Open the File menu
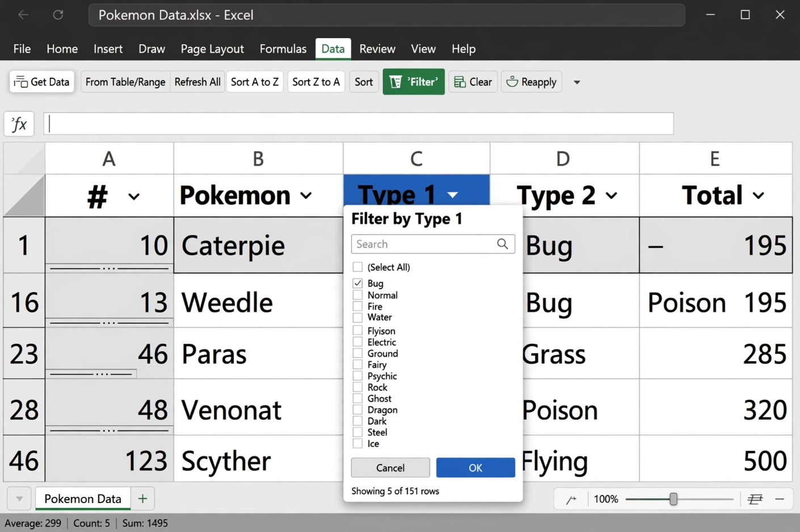 [x=22, y=49]
